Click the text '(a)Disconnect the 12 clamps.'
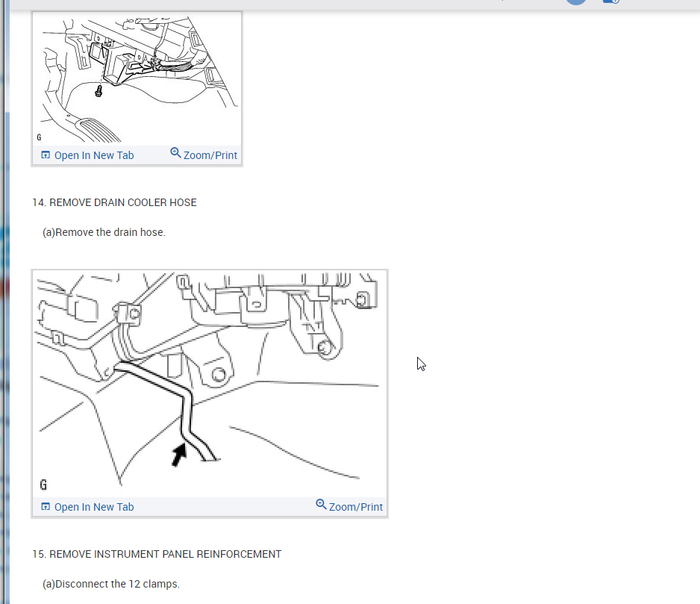The height and width of the screenshot is (604, 700). [x=111, y=584]
